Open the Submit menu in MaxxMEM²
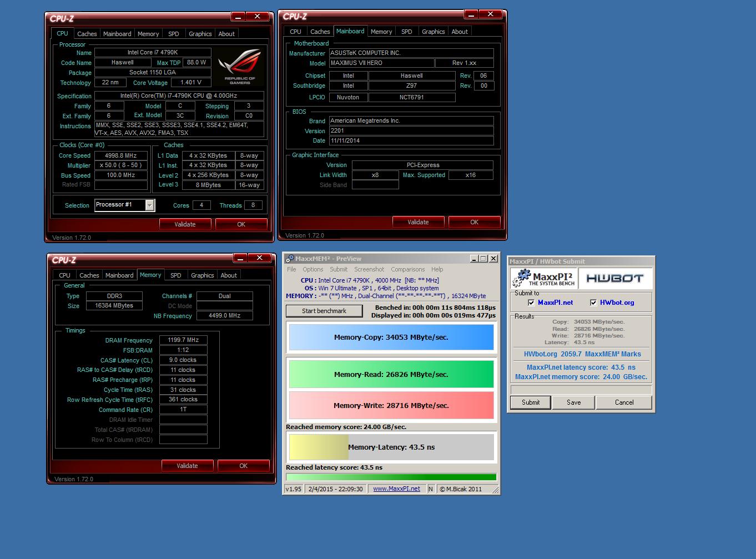 click(339, 269)
